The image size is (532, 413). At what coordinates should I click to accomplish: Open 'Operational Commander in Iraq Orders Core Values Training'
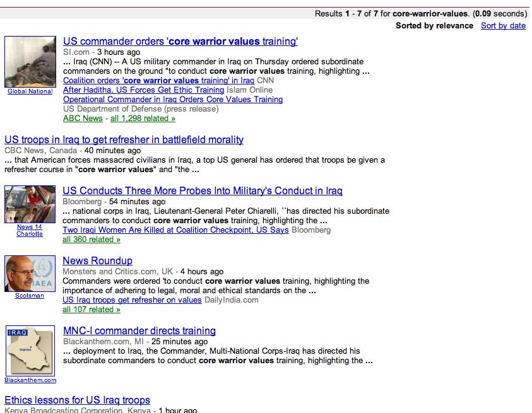[x=173, y=100]
